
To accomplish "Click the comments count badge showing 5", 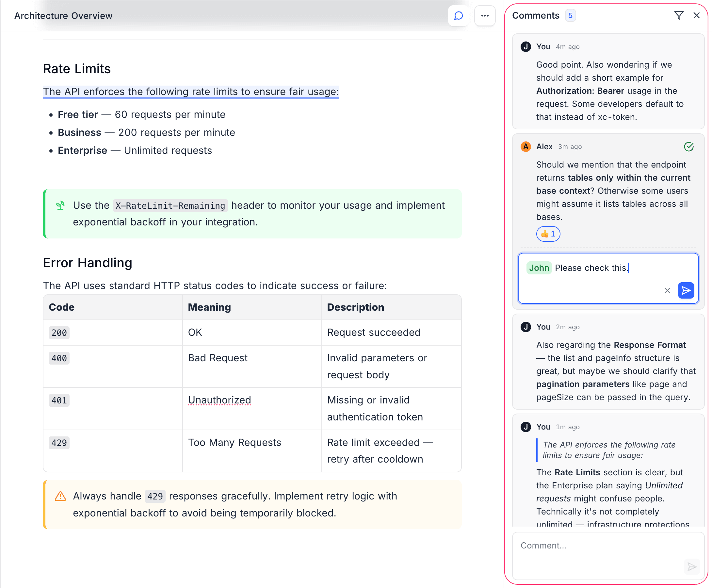I will click(x=570, y=16).
